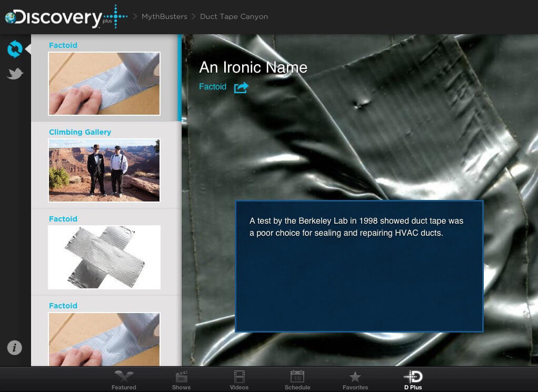
Task: Open the Twitter feed sidebar icon
Action: [15, 74]
